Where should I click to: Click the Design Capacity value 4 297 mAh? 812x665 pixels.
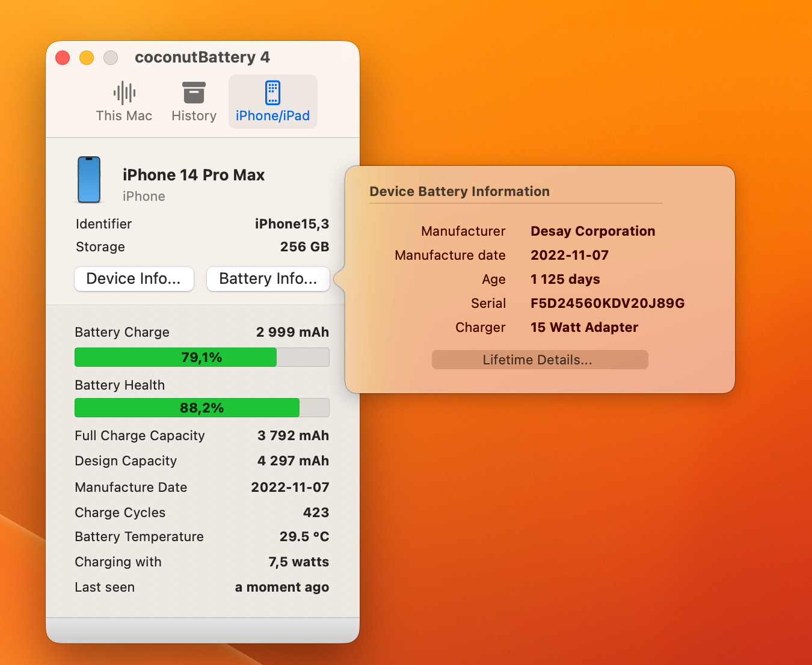pyautogui.click(x=293, y=461)
